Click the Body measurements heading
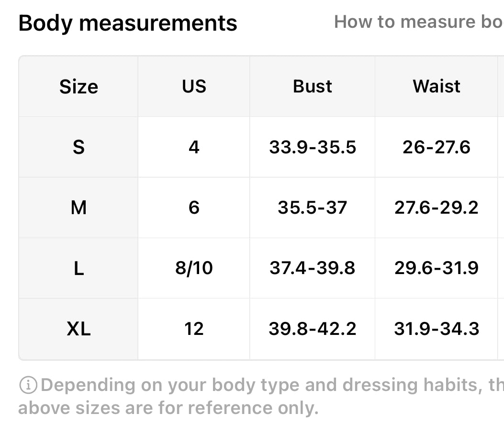Screen dimensions: 504x425 (x=128, y=23)
